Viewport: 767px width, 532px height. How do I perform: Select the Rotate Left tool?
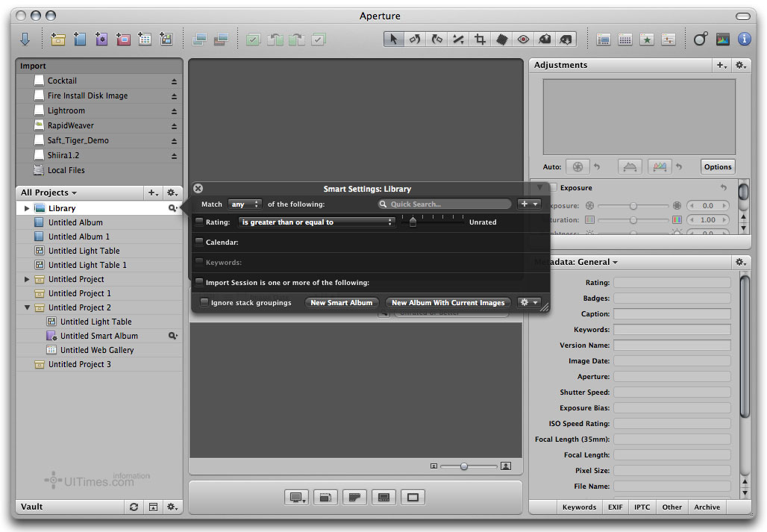point(416,39)
